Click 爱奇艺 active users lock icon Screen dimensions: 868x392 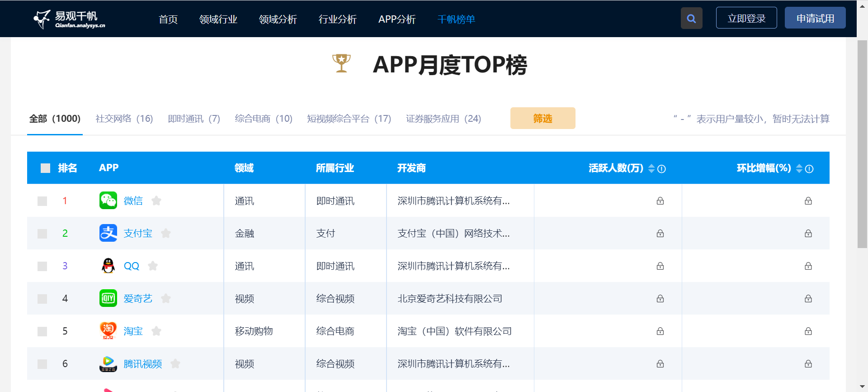(660, 298)
